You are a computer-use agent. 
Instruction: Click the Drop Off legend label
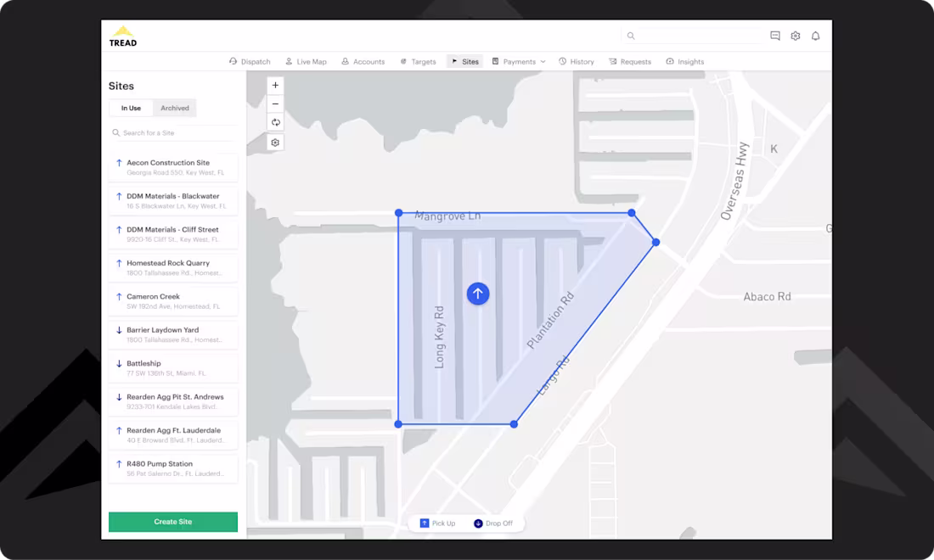(x=499, y=524)
